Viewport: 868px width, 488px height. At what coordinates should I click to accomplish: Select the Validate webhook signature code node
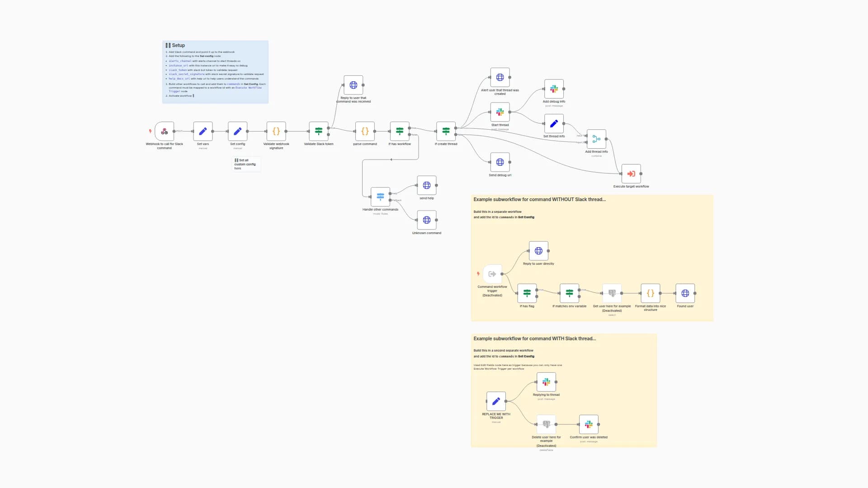276,131
